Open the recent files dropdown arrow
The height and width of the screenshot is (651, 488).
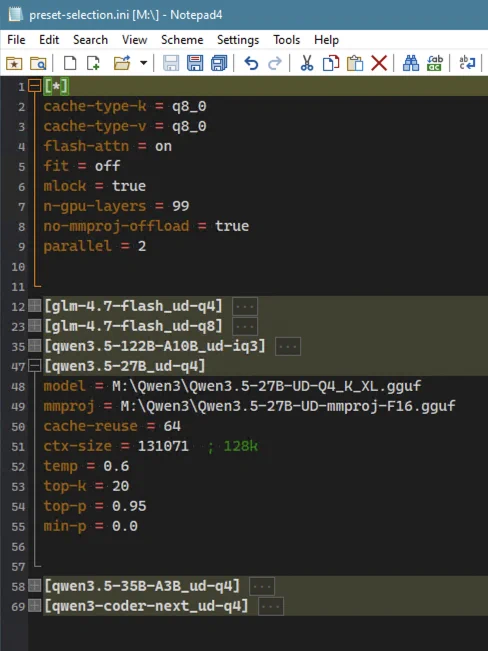click(144, 64)
